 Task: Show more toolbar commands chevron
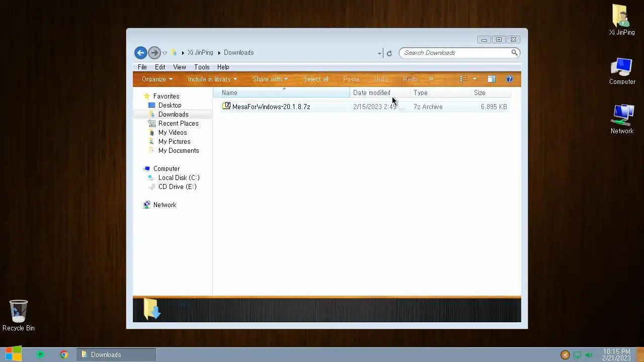click(x=431, y=79)
